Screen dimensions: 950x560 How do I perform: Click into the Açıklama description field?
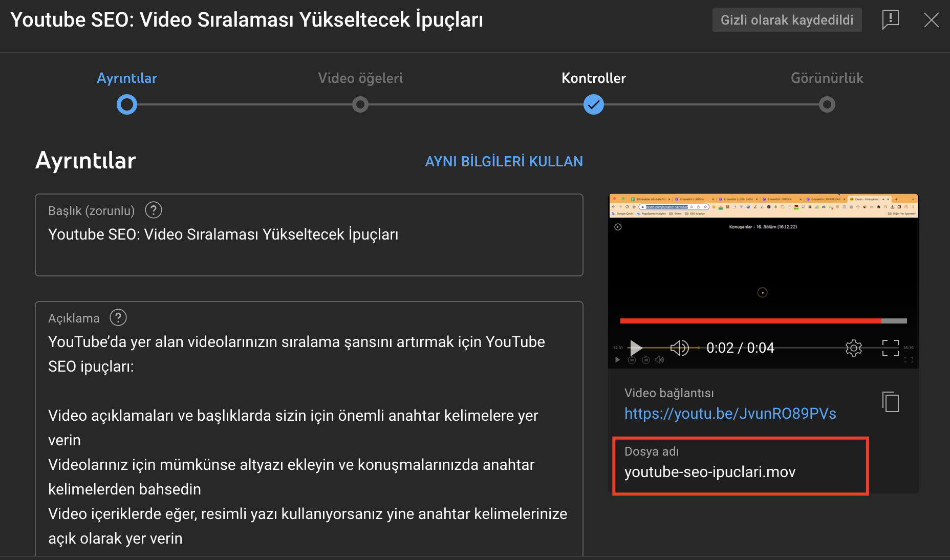309,429
